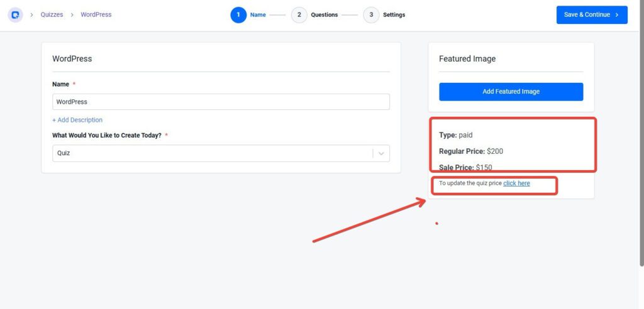Expand the dropdown chevron beside Quiz
The height and width of the screenshot is (309, 644).
[x=381, y=153]
